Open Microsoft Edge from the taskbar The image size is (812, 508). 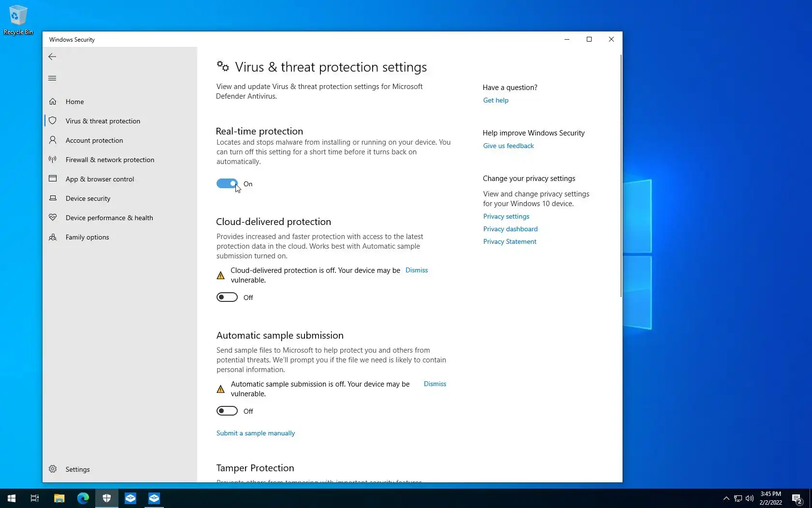tap(83, 498)
